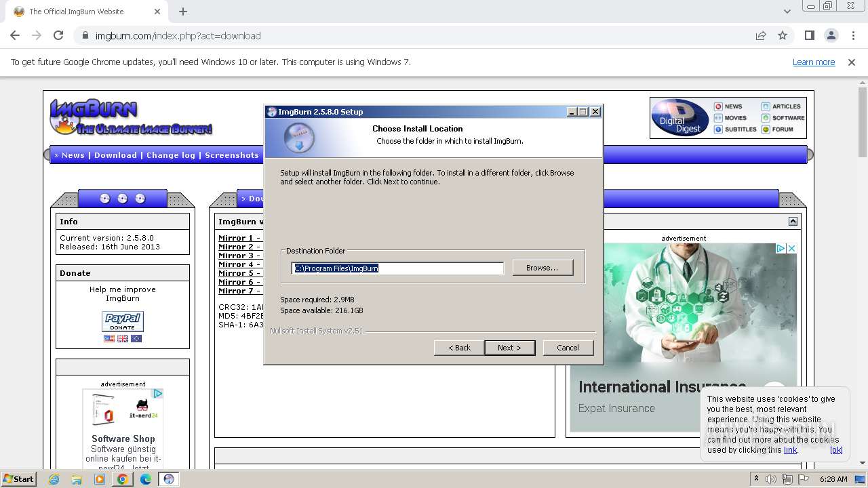Open Internet Explorer from the taskbar
Image resolution: width=868 pixels, height=488 pixels.
(x=54, y=479)
